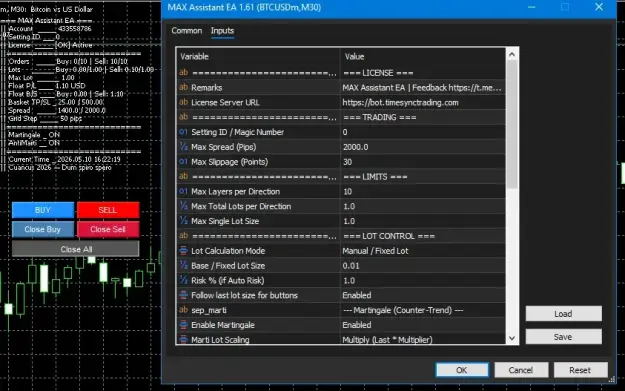
Task: Click the string icon beside Remarks
Action: 183,87
